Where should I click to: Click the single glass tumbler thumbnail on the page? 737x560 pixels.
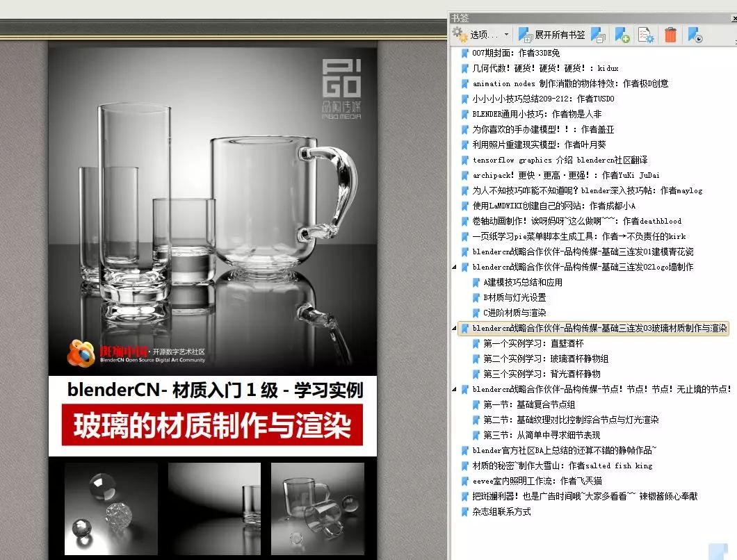pos(214,509)
